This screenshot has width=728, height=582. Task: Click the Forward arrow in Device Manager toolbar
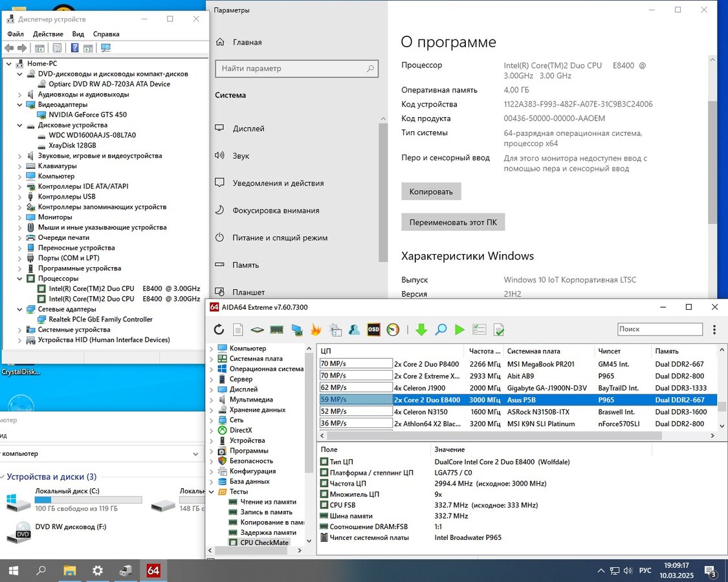point(22,48)
